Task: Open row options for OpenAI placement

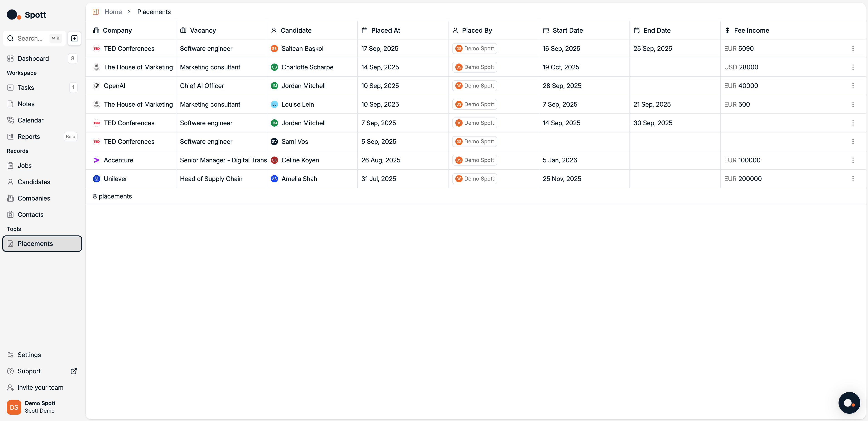Action: [853, 86]
